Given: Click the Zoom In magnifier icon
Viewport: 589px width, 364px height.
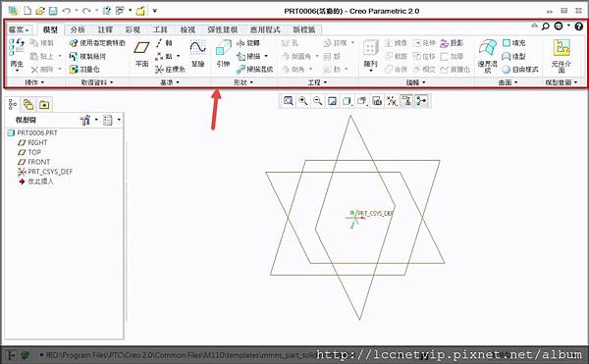Looking at the screenshot, I should click(303, 101).
